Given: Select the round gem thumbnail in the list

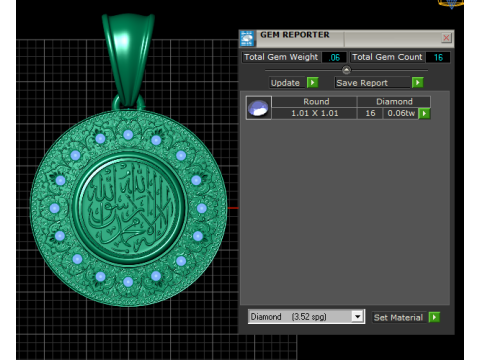Looking at the screenshot, I should coord(259,108).
